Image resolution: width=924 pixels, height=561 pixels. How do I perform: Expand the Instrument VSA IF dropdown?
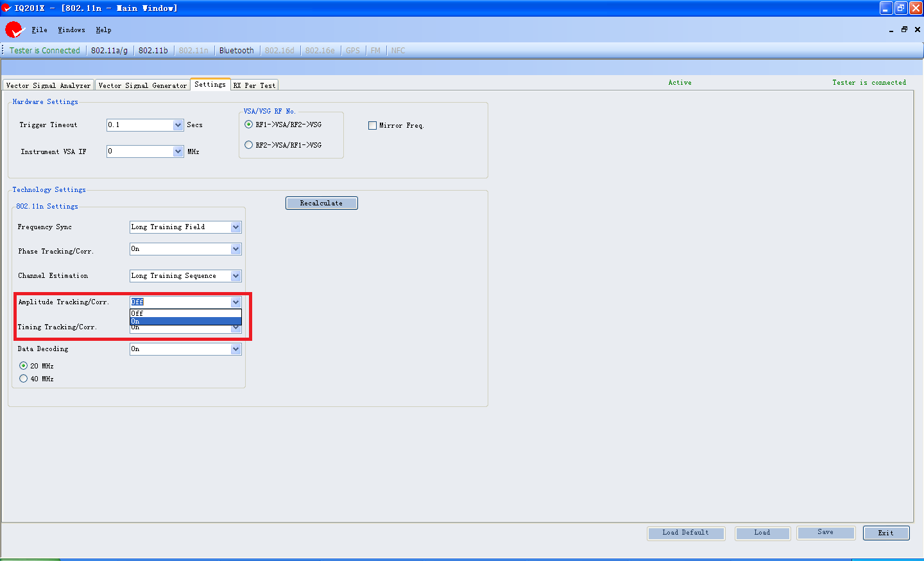[x=178, y=151]
